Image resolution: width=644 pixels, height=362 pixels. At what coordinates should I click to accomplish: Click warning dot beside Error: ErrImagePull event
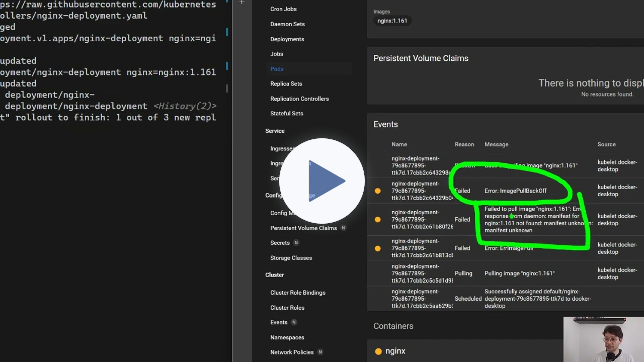[x=378, y=248]
